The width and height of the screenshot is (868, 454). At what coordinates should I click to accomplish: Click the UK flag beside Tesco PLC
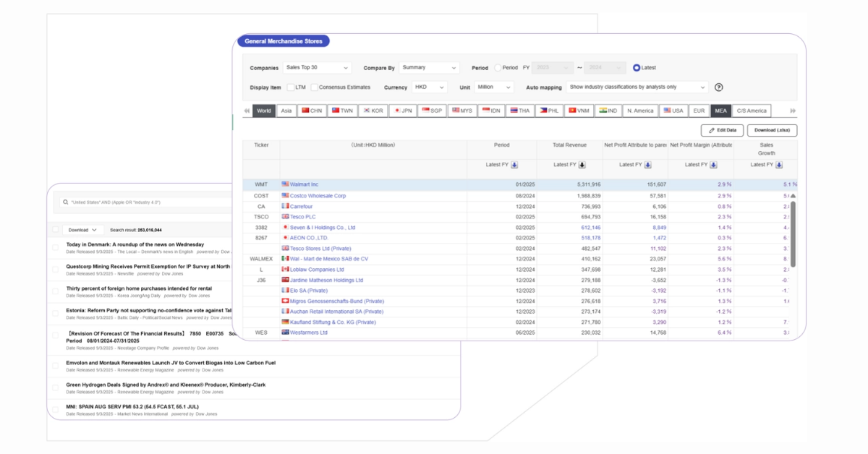click(x=285, y=216)
